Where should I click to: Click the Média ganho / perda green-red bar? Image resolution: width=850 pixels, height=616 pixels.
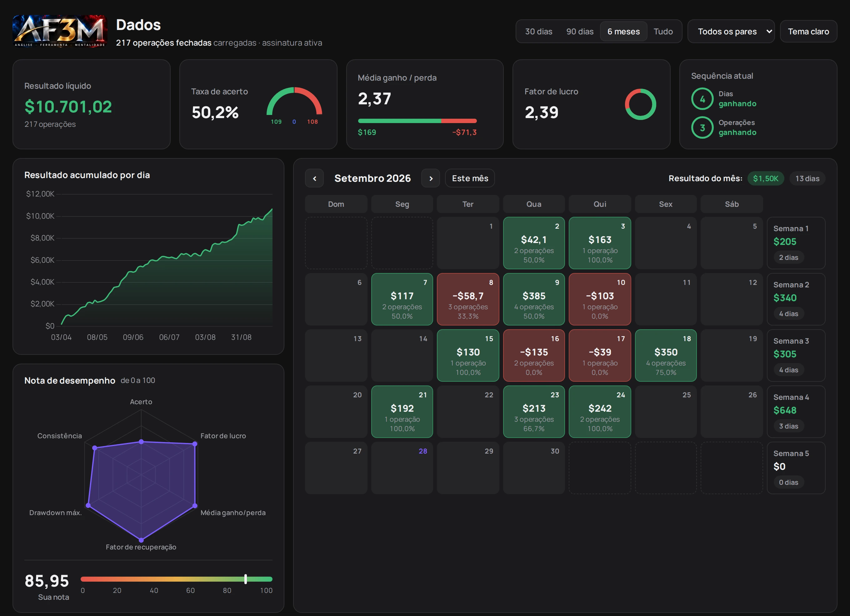[417, 121]
